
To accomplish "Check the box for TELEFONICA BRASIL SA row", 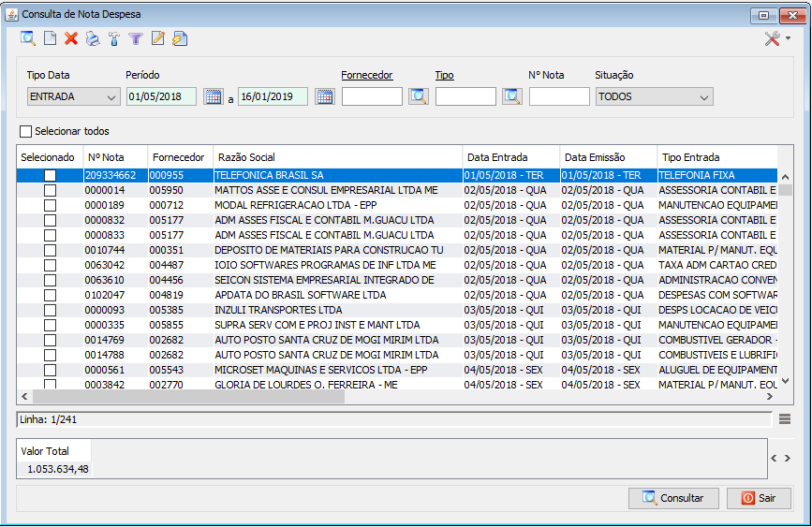I will pos(50,175).
